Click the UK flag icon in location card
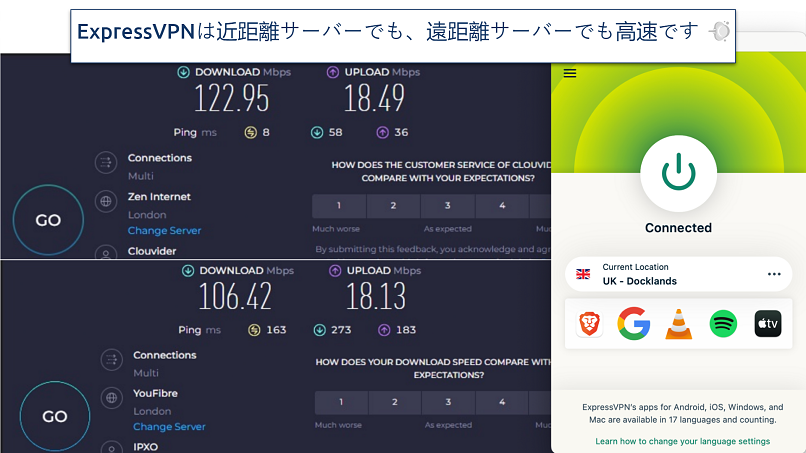 583,274
